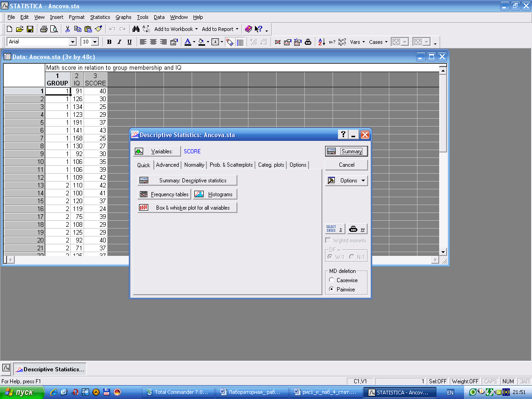Click the EN language indicator in tray

[x=450, y=393]
